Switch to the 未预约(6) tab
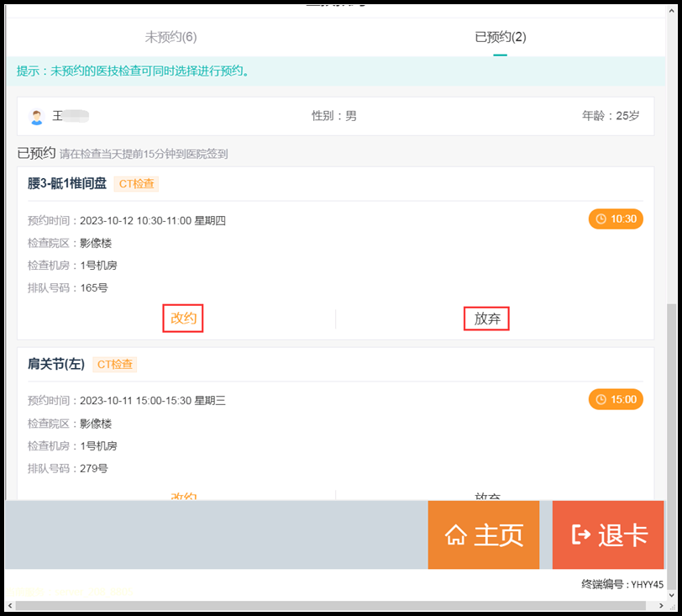 [170, 37]
